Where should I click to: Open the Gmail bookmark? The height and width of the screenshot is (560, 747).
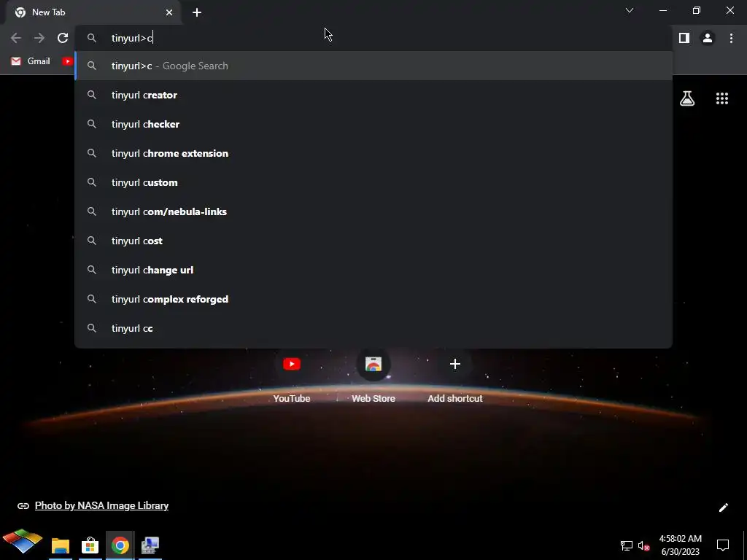[31, 61]
